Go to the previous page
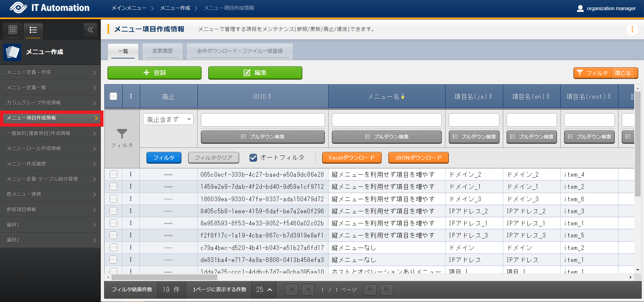This screenshot has height=302, width=644. (308, 290)
